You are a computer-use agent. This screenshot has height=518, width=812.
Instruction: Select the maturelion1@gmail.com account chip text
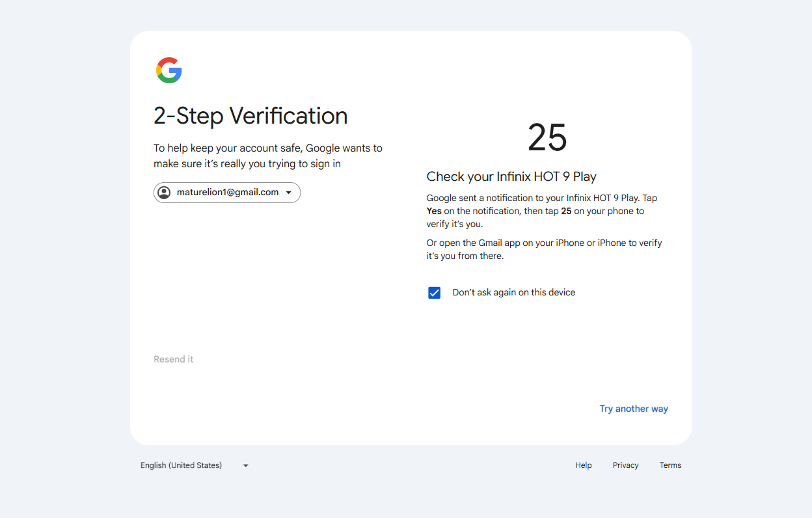(228, 192)
